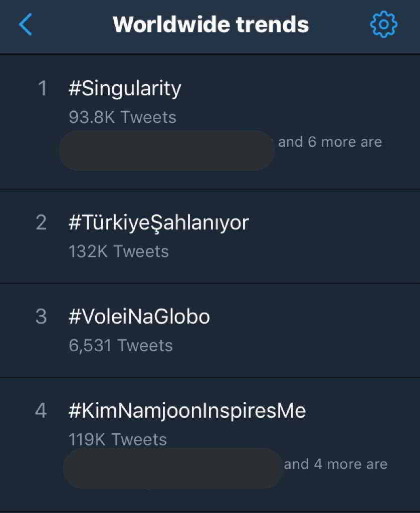Tap 'and 4 more are' text

point(335,464)
